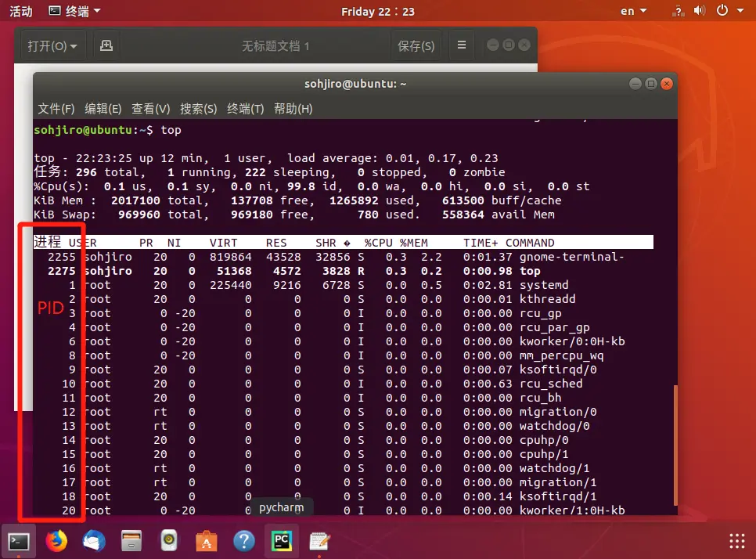Open 帮助(H) menu in terminal
The height and width of the screenshot is (559, 756).
tap(293, 109)
